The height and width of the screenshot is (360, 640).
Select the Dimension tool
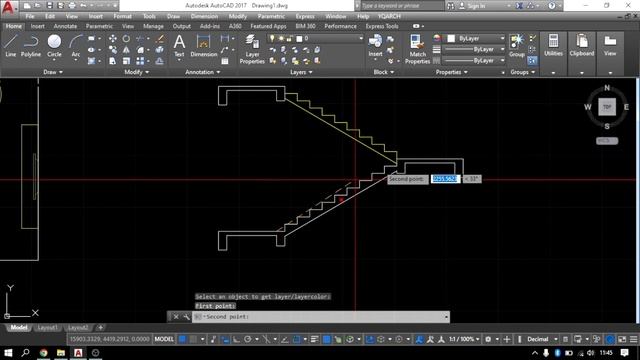(x=203, y=45)
